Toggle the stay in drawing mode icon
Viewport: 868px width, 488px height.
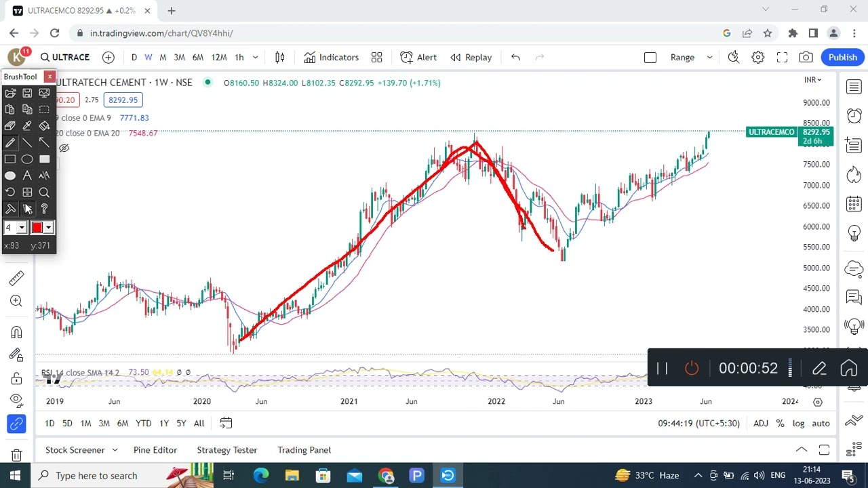point(16,354)
